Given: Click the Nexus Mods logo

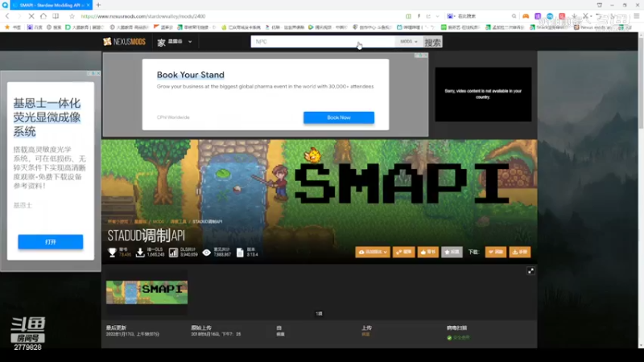Looking at the screenshot, I should 125,42.
